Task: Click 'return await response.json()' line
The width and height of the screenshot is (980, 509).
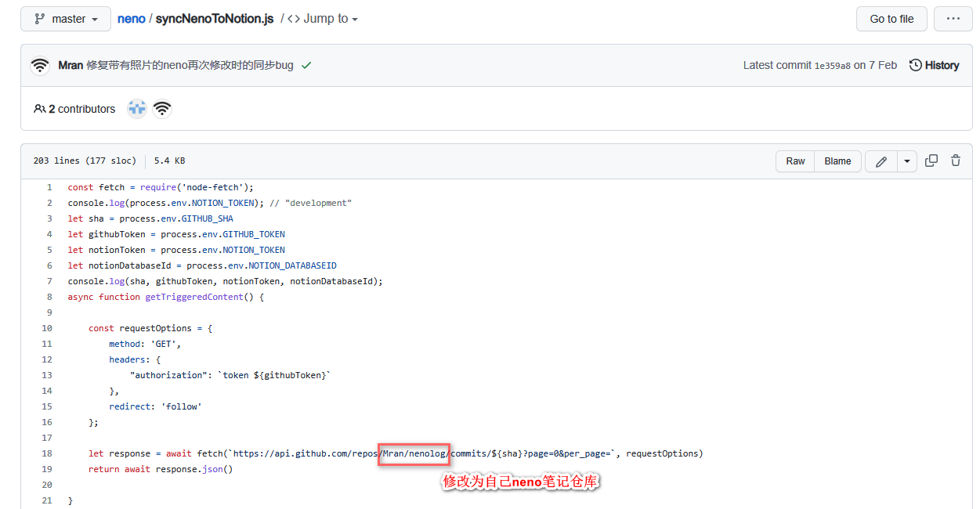Action: pyautogui.click(x=161, y=469)
